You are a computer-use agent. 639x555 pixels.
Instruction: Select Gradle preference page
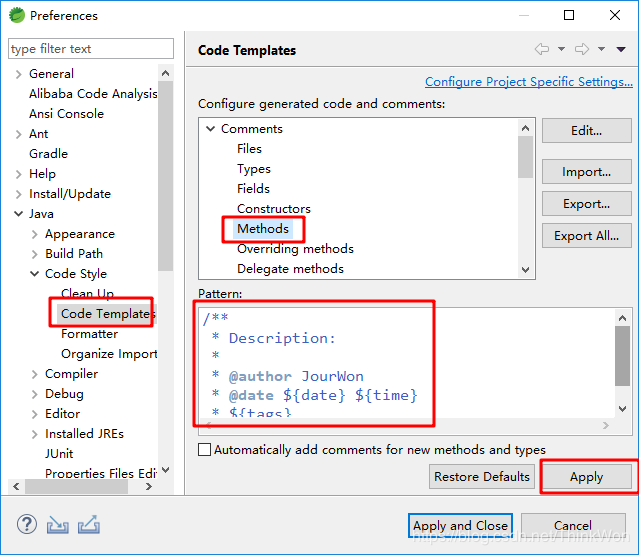point(48,154)
